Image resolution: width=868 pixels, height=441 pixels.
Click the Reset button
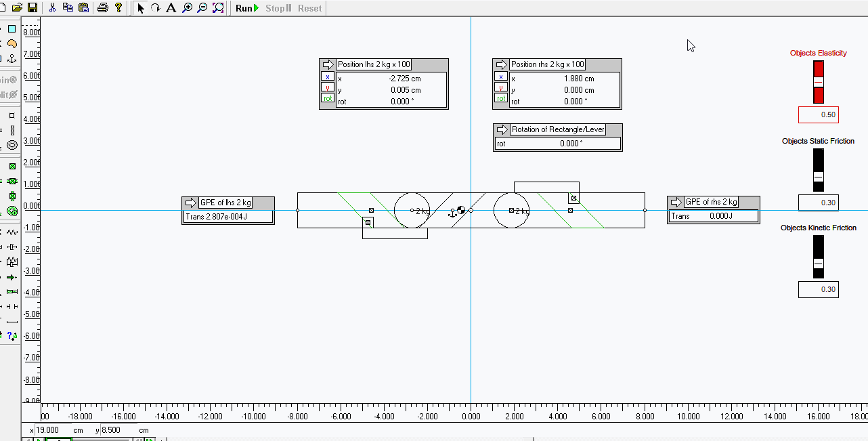310,8
